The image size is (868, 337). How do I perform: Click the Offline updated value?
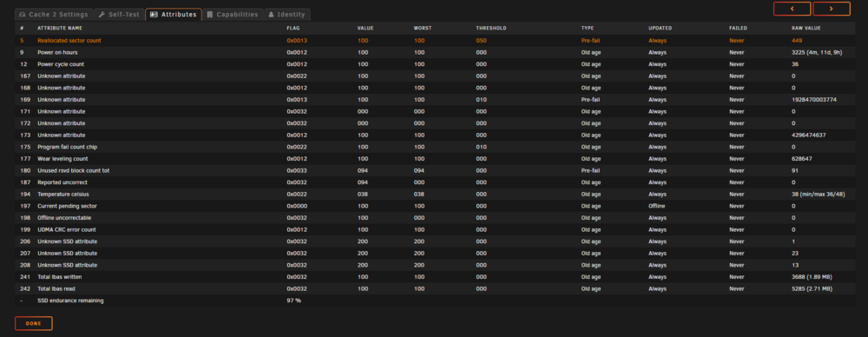click(656, 206)
